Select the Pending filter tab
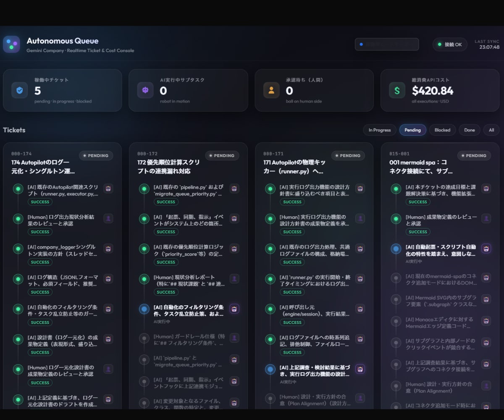The height and width of the screenshot is (420, 504). click(x=412, y=130)
